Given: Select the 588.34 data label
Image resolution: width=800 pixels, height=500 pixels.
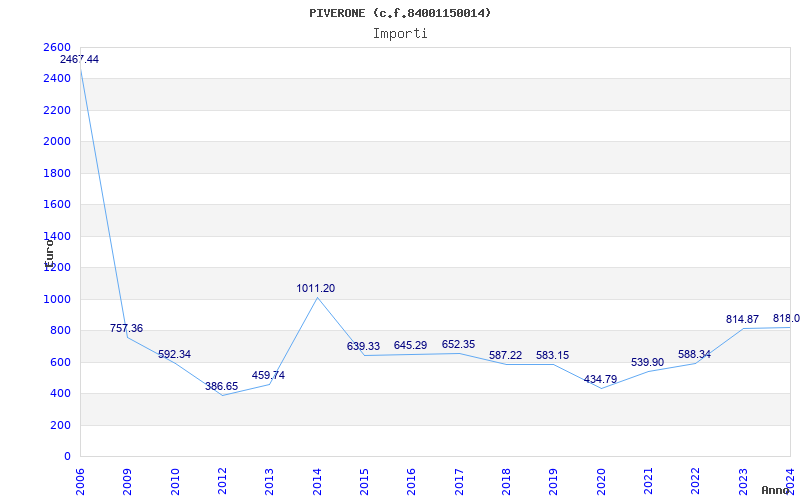Looking at the screenshot, I should click(694, 354).
